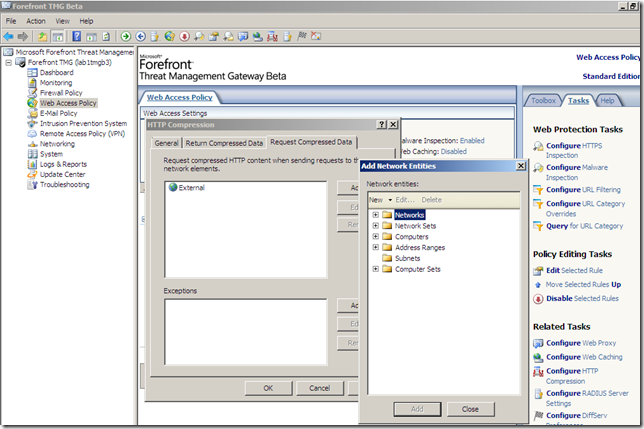Click Close in Add Network Entities dialog
The height and width of the screenshot is (429, 644).
point(470,409)
